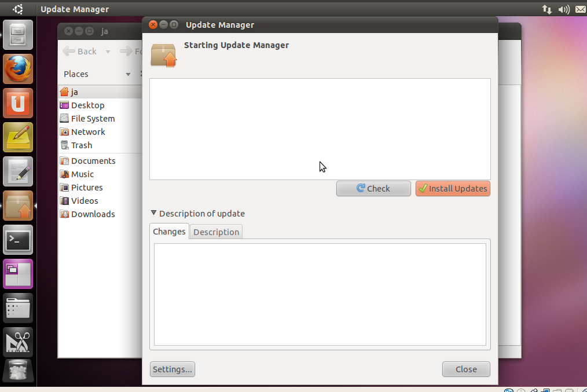Select Network in Places sidebar
Viewport: 587px width, 392px height.
[100, 132]
